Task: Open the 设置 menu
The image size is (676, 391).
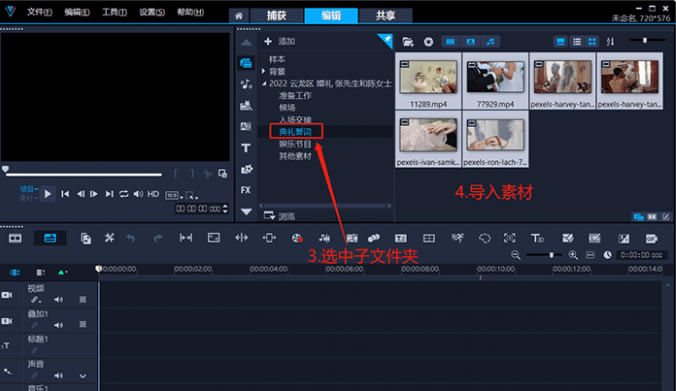Action: (152, 12)
